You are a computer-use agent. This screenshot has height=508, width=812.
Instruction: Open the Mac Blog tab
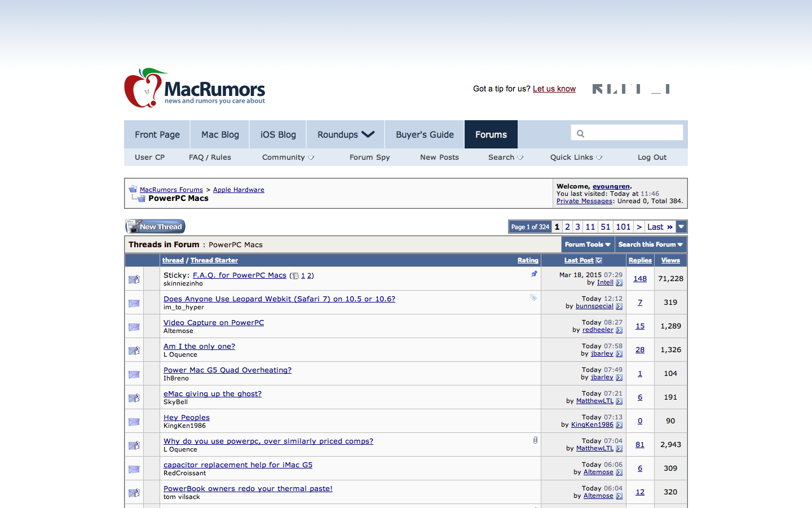[220, 134]
